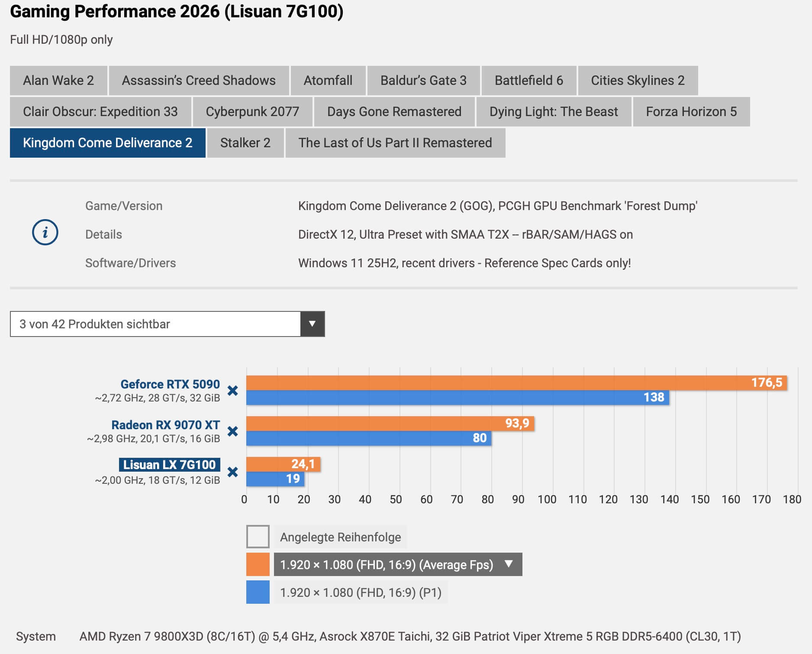Open the Radeon RX 9070 XT product link

point(166,425)
